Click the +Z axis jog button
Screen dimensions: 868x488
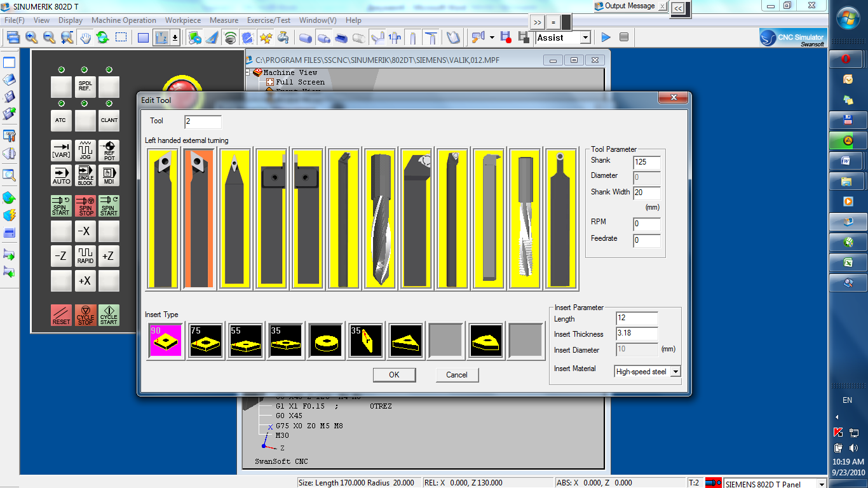click(109, 256)
